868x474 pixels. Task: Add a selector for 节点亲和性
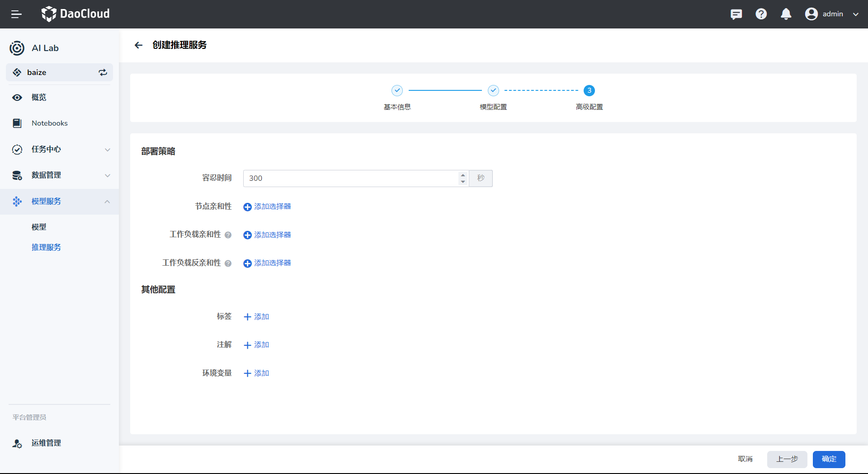(267, 206)
